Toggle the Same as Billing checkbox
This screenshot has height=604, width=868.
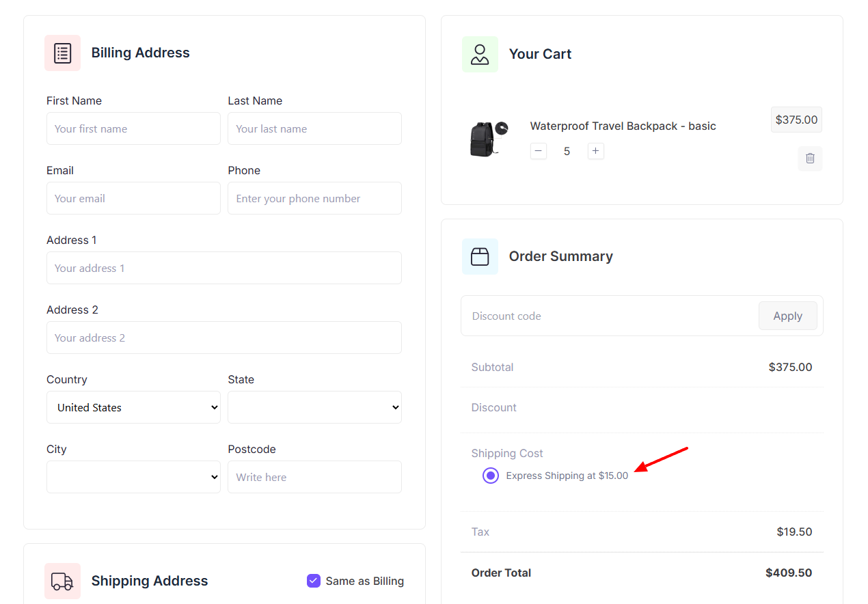coord(314,581)
